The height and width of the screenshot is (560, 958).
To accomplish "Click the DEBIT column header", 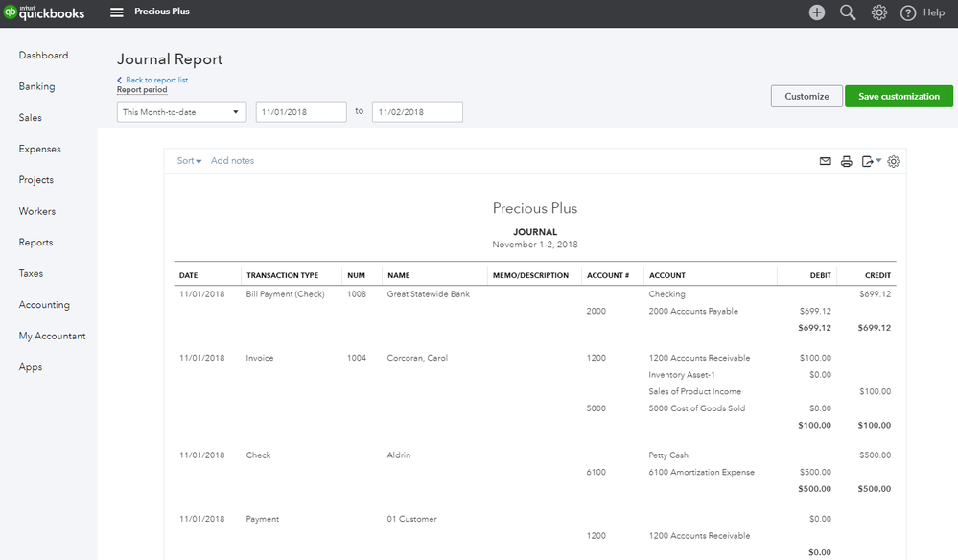I will point(821,275).
